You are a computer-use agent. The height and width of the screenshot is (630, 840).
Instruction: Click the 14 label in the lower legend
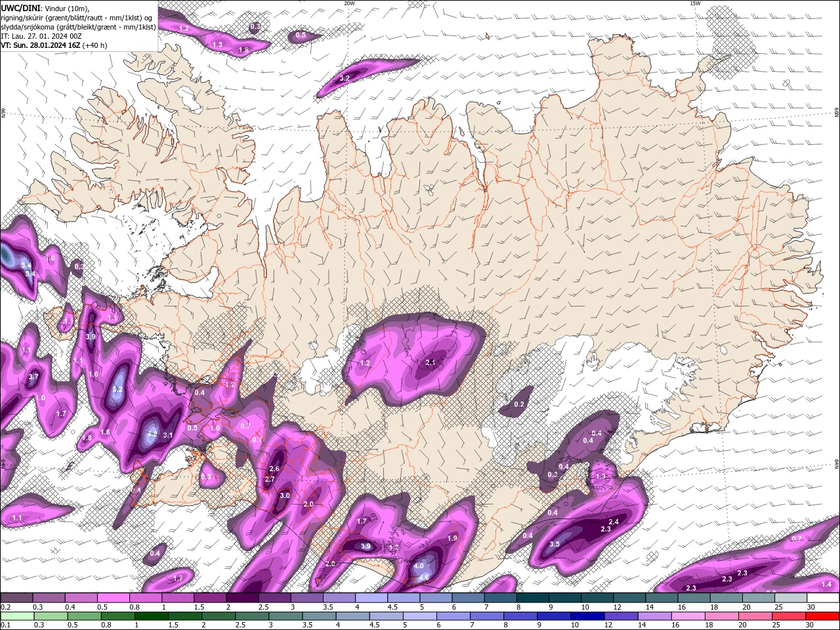click(x=641, y=625)
